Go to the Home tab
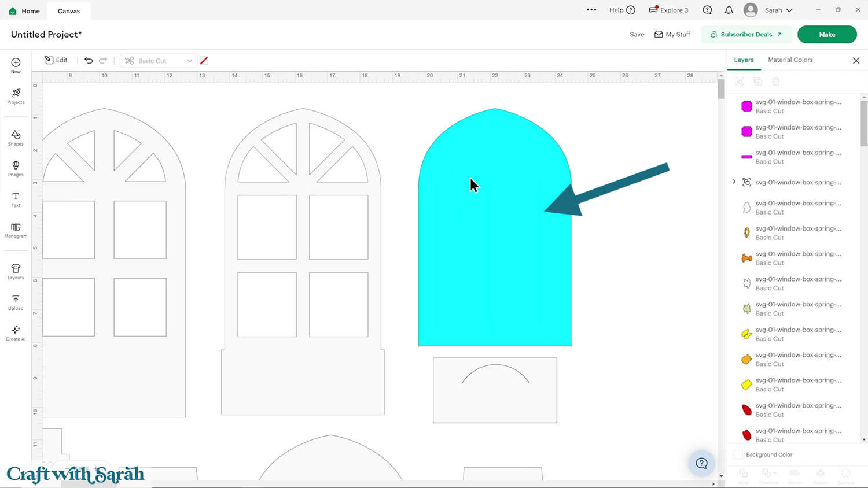Image resolution: width=868 pixels, height=488 pixels. (x=24, y=11)
